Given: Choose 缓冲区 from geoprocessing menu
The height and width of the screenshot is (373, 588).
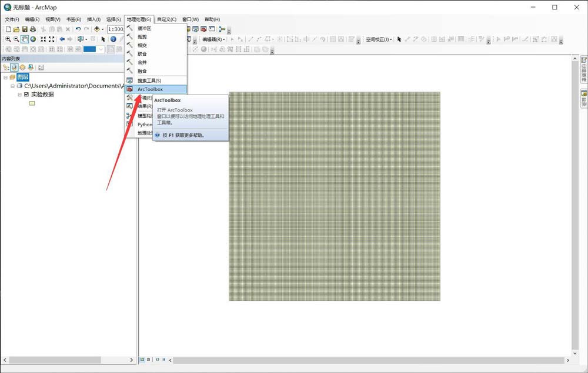Looking at the screenshot, I should pos(156,28).
